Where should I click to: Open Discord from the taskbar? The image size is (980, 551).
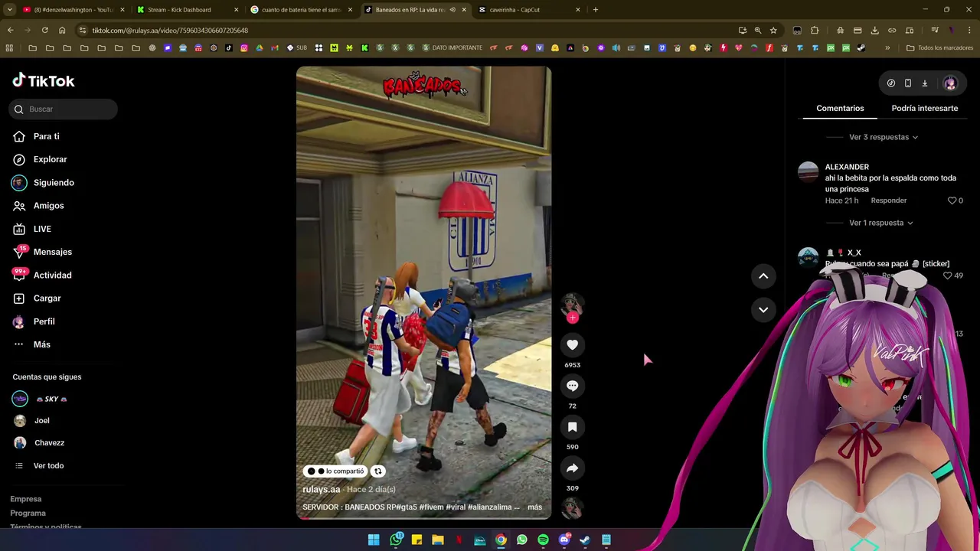pyautogui.click(x=564, y=540)
